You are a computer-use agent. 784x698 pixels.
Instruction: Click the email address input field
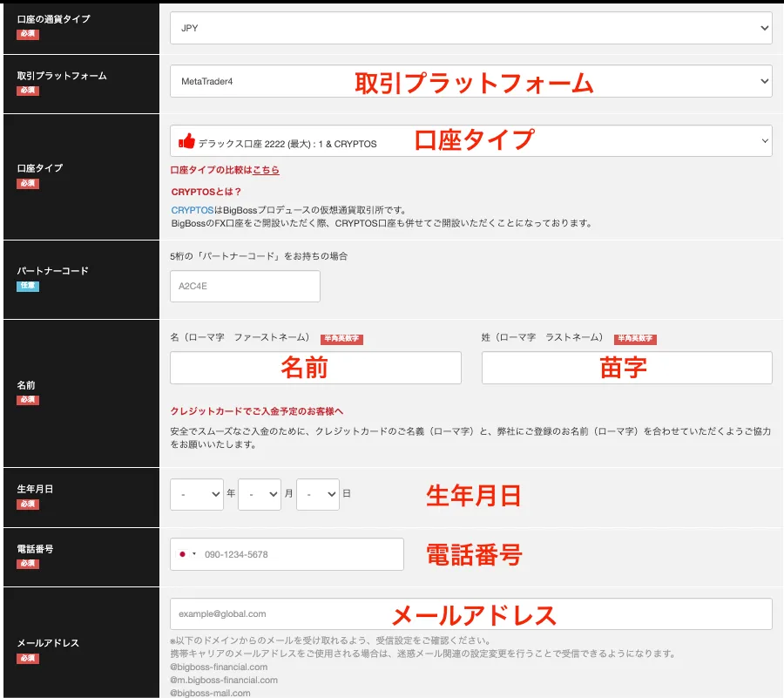pyautogui.click(x=470, y=613)
